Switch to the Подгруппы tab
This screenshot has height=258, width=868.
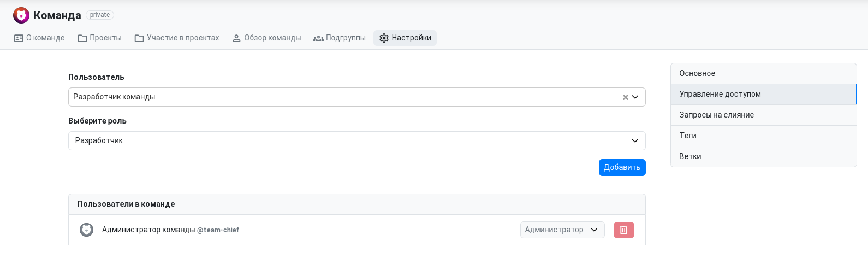pos(340,38)
